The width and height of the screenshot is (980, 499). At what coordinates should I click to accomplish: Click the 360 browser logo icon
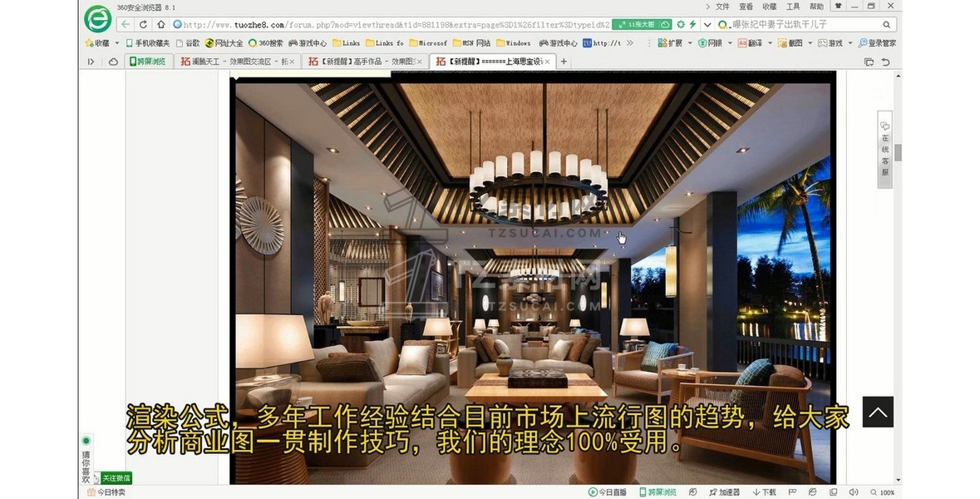tap(97, 19)
